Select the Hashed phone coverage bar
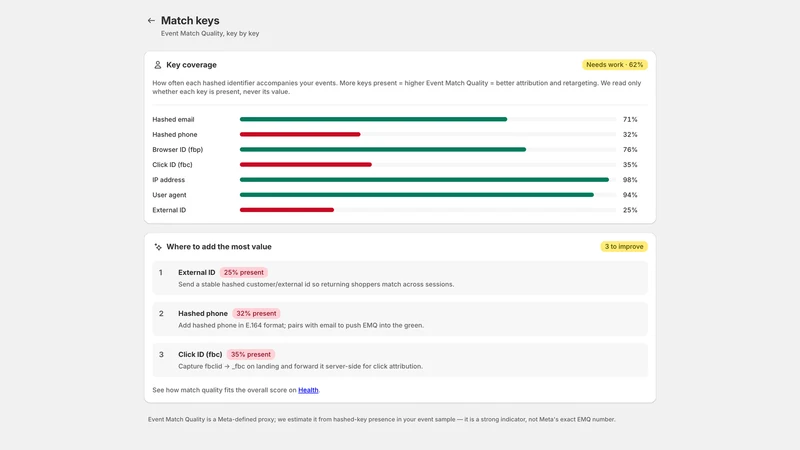Image resolution: width=800 pixels, height=450 pixels. pyautogui.click(x=428, y=134)
